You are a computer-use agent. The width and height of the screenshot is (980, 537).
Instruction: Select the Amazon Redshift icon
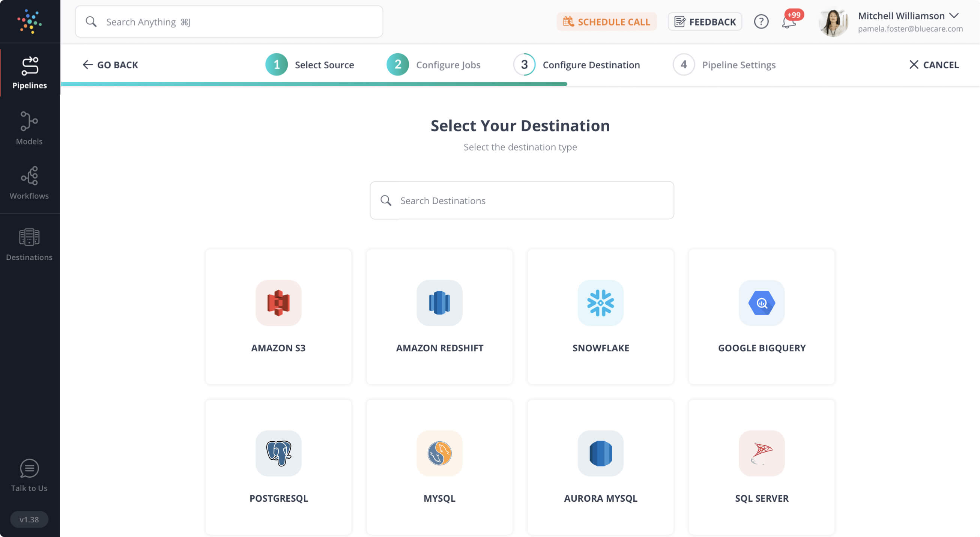tap(439, 303)
